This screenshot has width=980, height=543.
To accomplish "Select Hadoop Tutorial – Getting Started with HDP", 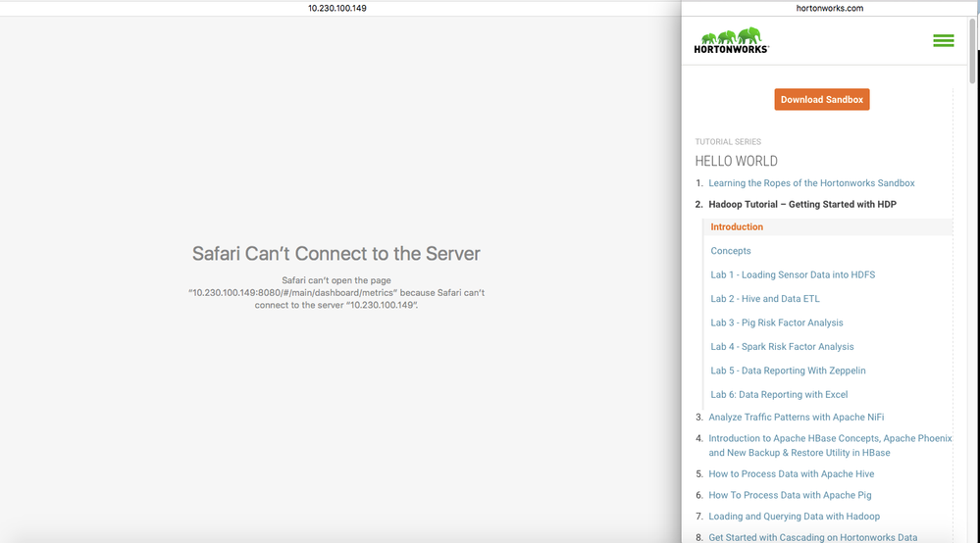I will pyautogui.click(x=801, y=204).
